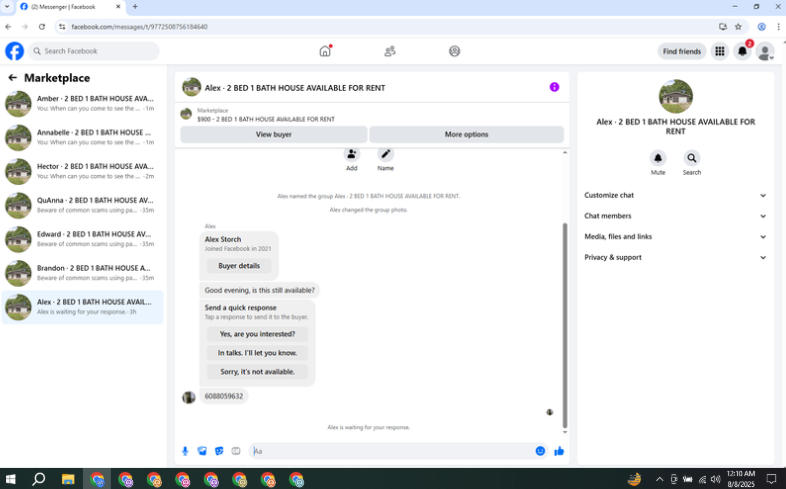The height and width of the screenshot is (489, 786).
Task: Click the Search magnifier in details panel
Action: point(691,158)
